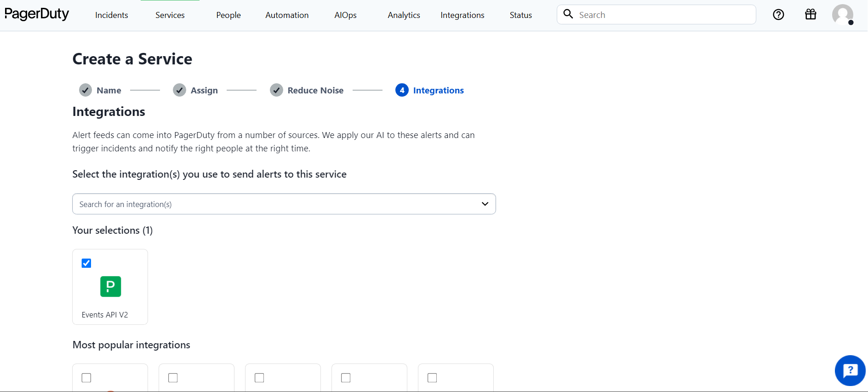Open the Status page link

520,15
